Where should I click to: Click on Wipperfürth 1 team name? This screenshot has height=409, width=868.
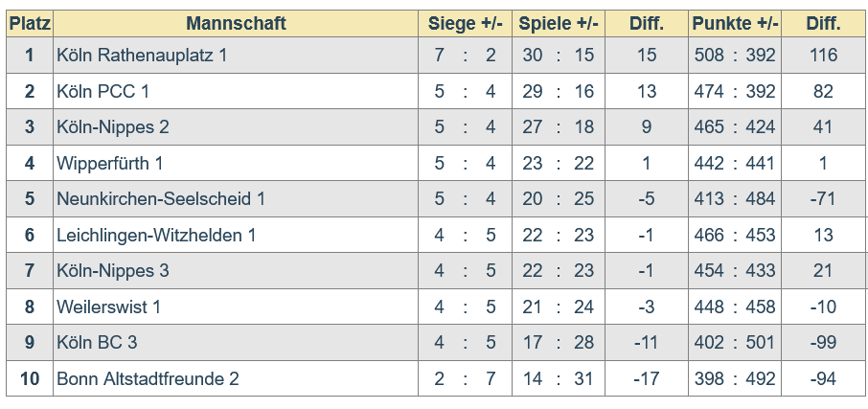110,164
